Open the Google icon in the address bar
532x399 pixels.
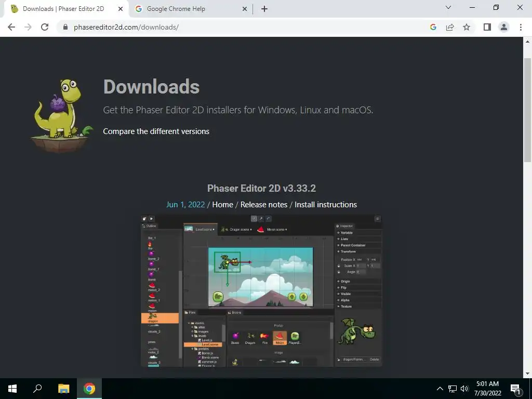(433, 27)
